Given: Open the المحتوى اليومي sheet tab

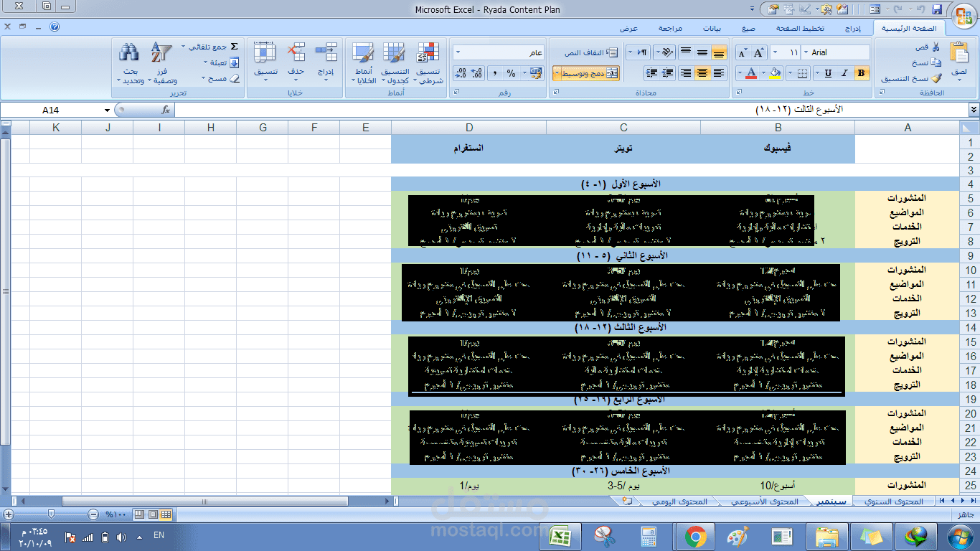Looking at the screenshot, I should coord(679,501).
